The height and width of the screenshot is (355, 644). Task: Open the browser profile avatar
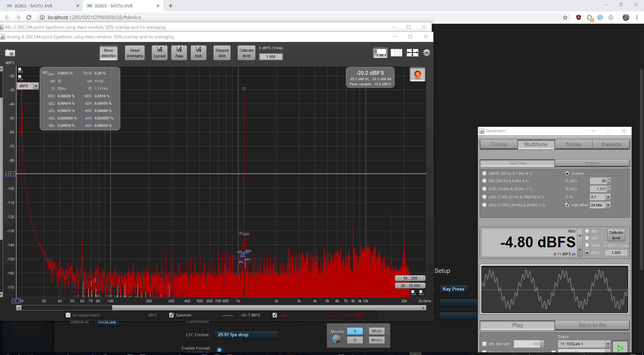[626, 17]
